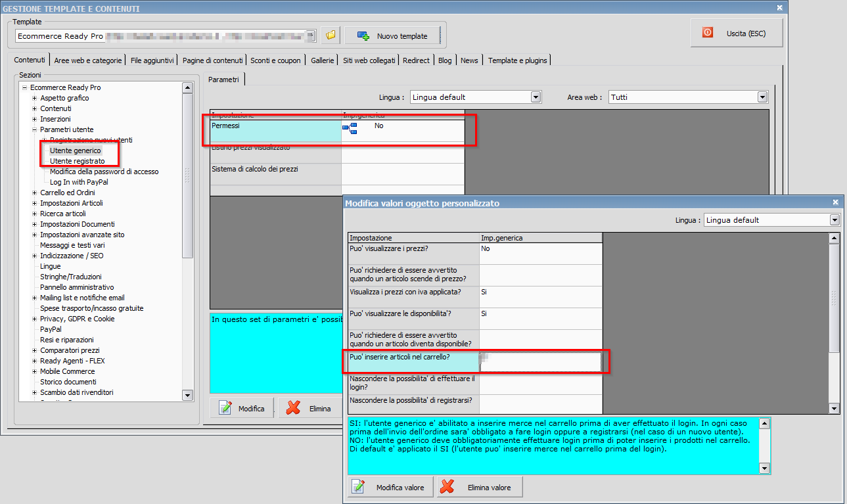Click the dialog settings grid scrollbar down arrow
Image resolution: width=847 pixels, height=504 pixels.
pyautogui.click(x=835, y=408)
